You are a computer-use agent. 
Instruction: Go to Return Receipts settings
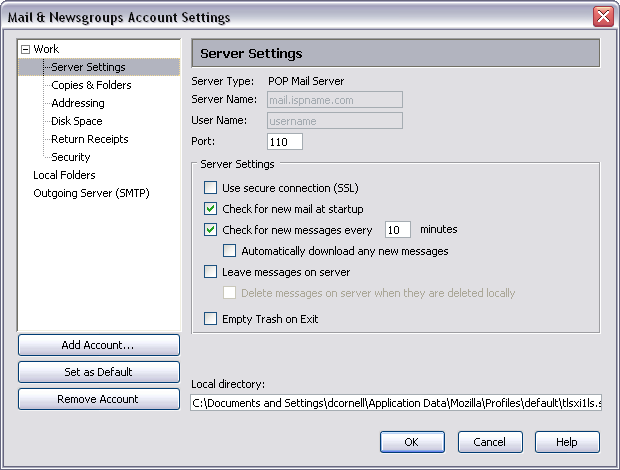(89, 139)
